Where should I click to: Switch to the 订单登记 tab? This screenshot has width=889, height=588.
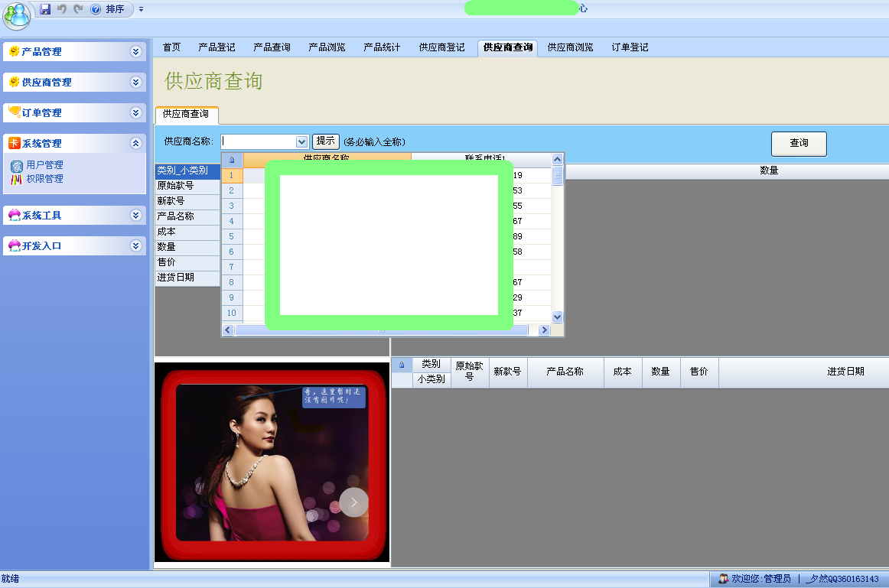click(630, 47)
